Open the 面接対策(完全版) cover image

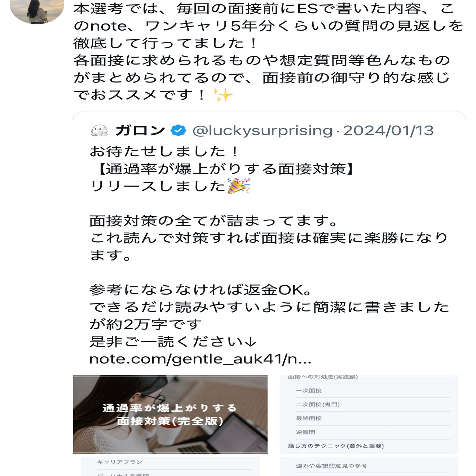click(170, 414)
